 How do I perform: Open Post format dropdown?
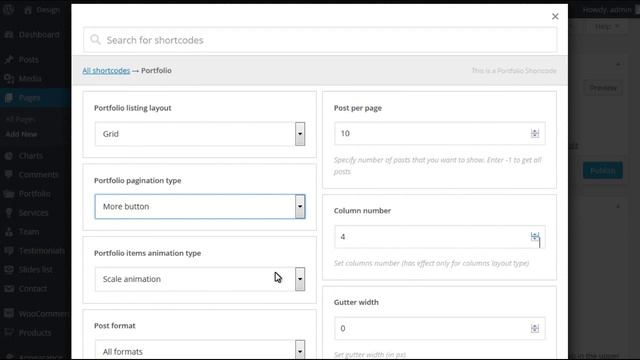click(x=200, y=350)
